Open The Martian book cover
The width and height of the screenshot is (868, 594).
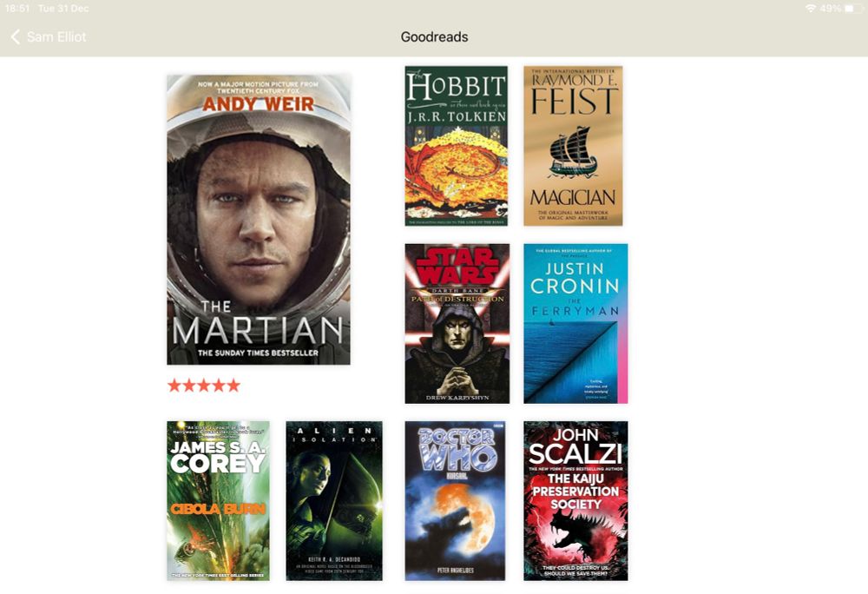tap(259, 220)
